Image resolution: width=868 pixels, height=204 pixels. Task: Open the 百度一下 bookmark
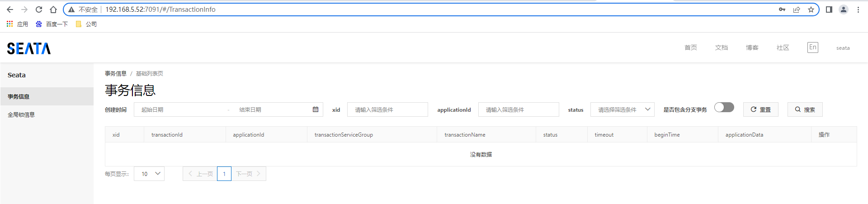(52, 24)
